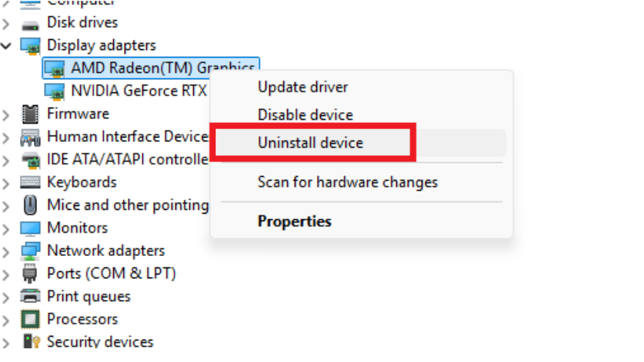Click the Mice and other pointing devices icon
The width and height of the screenshot is (644, 362).
31,205
